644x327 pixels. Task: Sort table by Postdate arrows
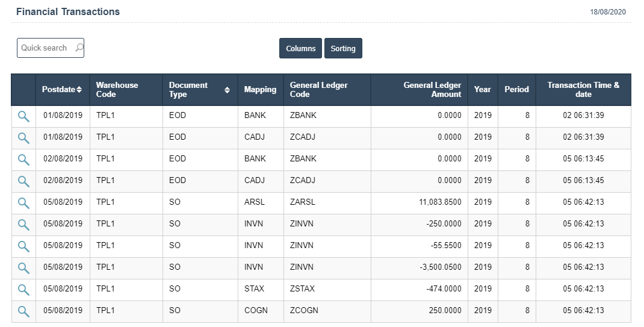(79, 90)
